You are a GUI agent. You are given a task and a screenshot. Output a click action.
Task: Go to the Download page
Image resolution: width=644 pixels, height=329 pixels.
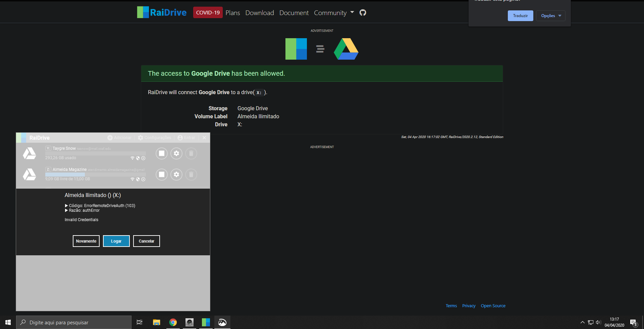coord(259,13)
